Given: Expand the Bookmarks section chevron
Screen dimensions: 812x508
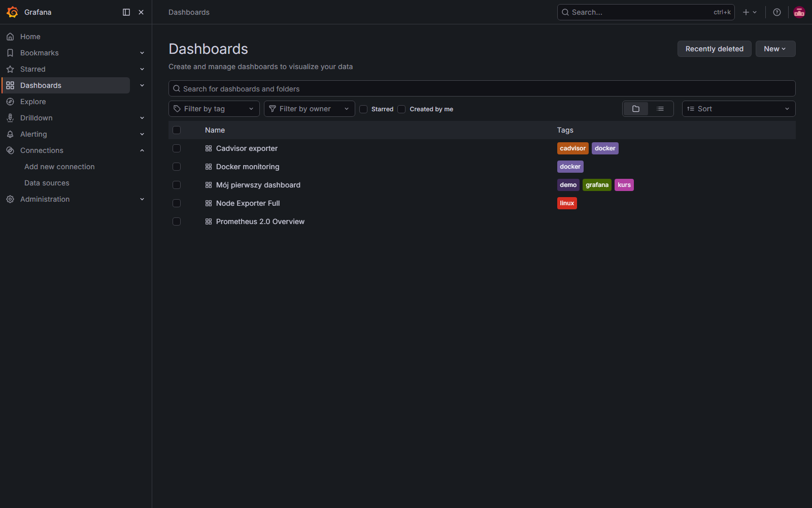Looking at the screenshot, I should point(142,53).
